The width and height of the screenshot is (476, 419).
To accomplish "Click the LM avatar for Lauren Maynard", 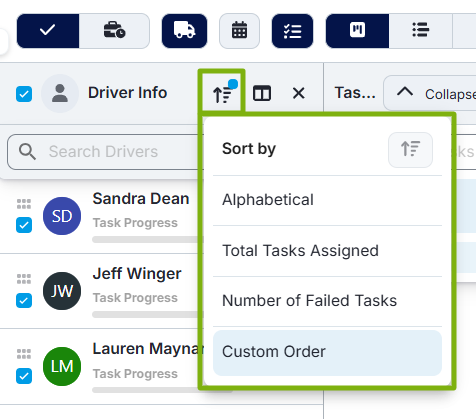I will (62, 366).
